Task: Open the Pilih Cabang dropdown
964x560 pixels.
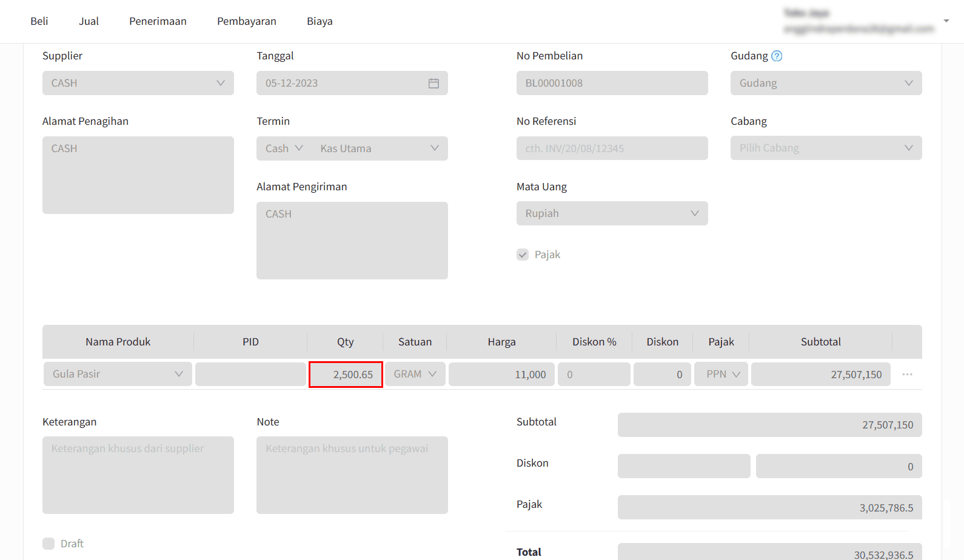Action: point(826,148)
